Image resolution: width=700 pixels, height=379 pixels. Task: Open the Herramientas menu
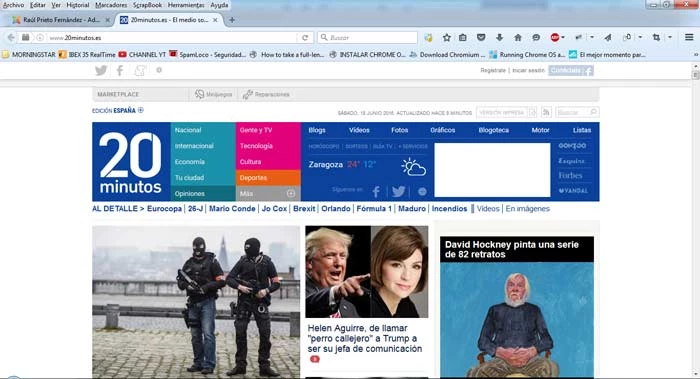[186, 5]
